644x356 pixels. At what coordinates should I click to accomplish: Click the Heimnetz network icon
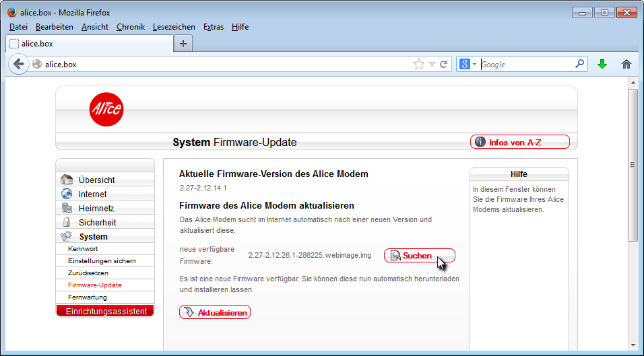67,208
